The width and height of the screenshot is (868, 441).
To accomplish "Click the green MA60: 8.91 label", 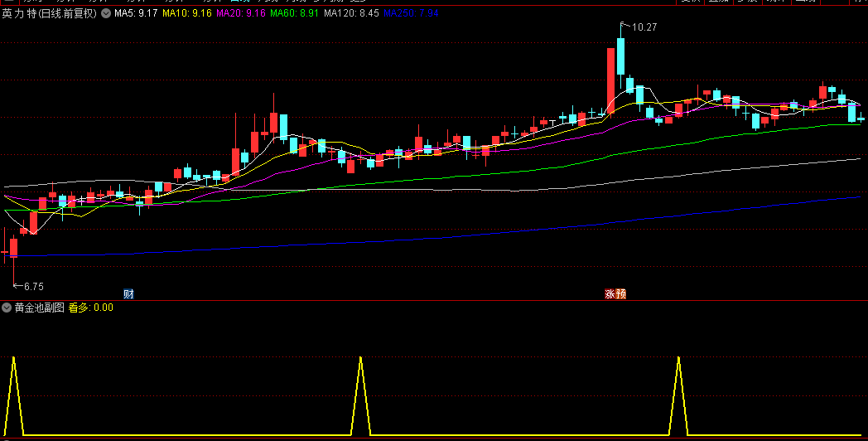I will [x=295, y=13].
